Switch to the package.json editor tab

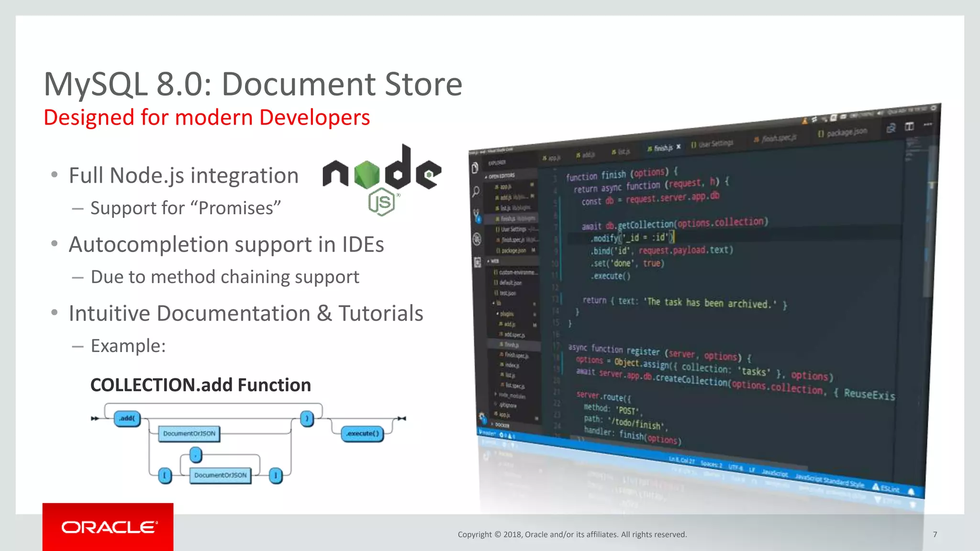pos(843,132)
